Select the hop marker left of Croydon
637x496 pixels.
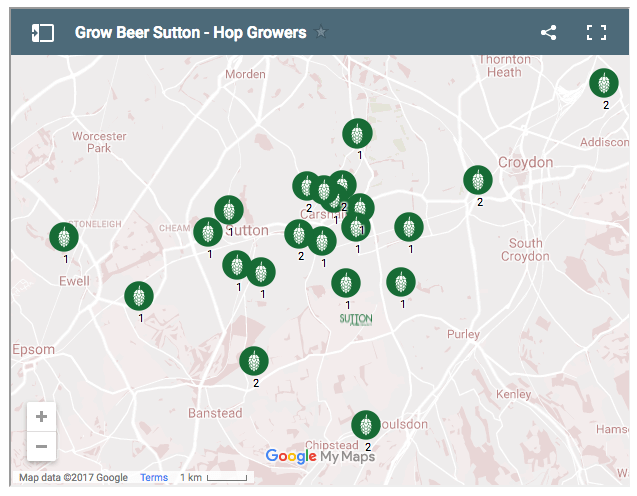(x=478, y=180)
